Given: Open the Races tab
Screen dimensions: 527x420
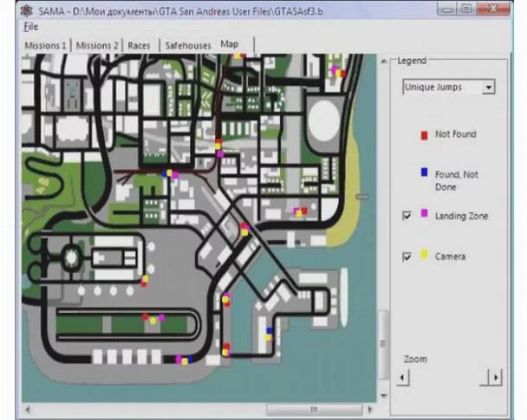Looking at the screenshot, I should [x=139, y=46].
